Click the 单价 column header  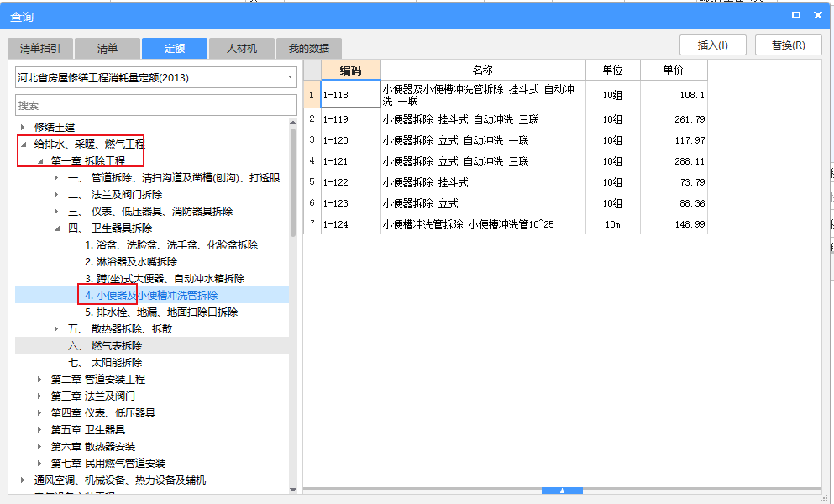click(674, 71)
